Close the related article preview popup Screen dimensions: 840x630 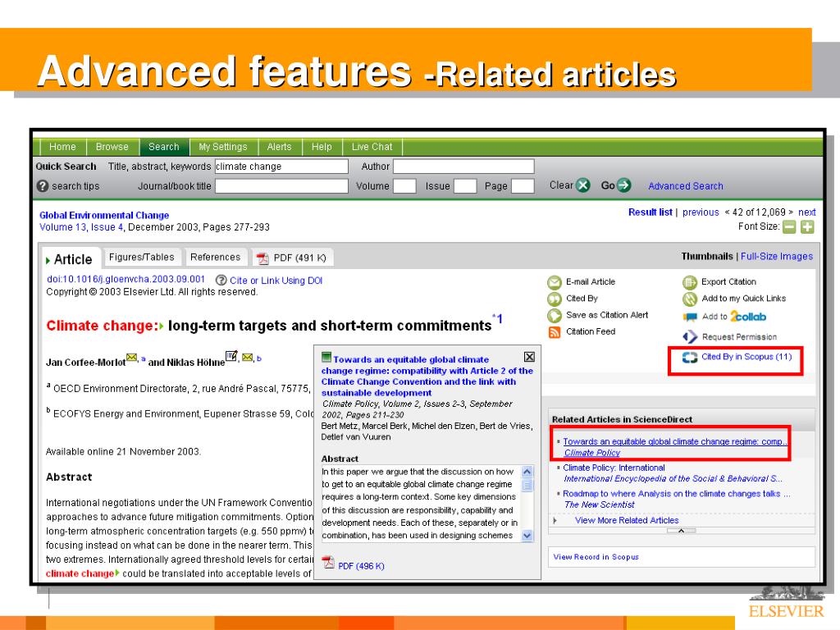pyautogui.click(x=529, y=357)
